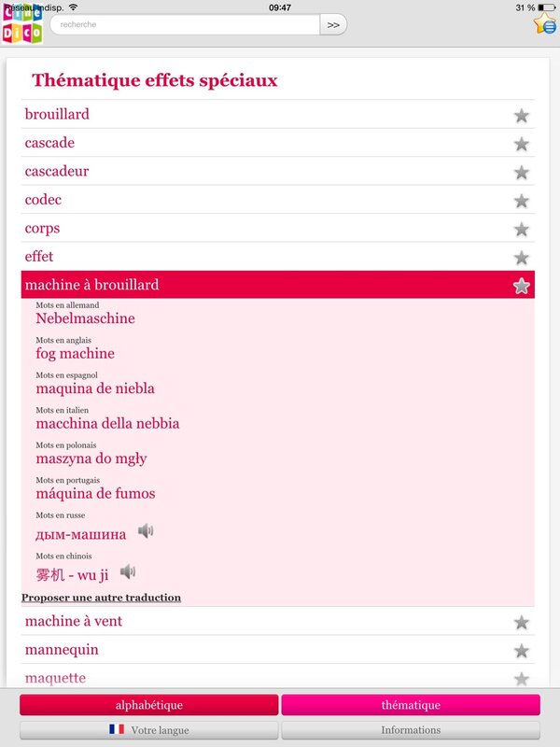Expand the mannequin entry

(277, 649)
